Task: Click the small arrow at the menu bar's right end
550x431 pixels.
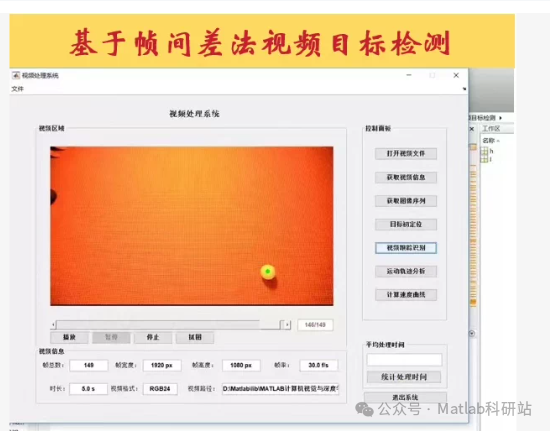Action: tap(464, 89)
